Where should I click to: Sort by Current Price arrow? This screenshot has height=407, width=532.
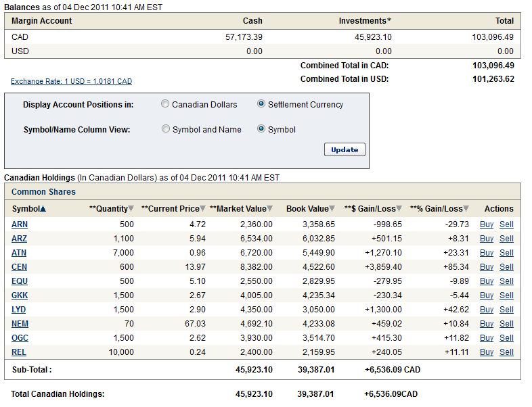204,209
